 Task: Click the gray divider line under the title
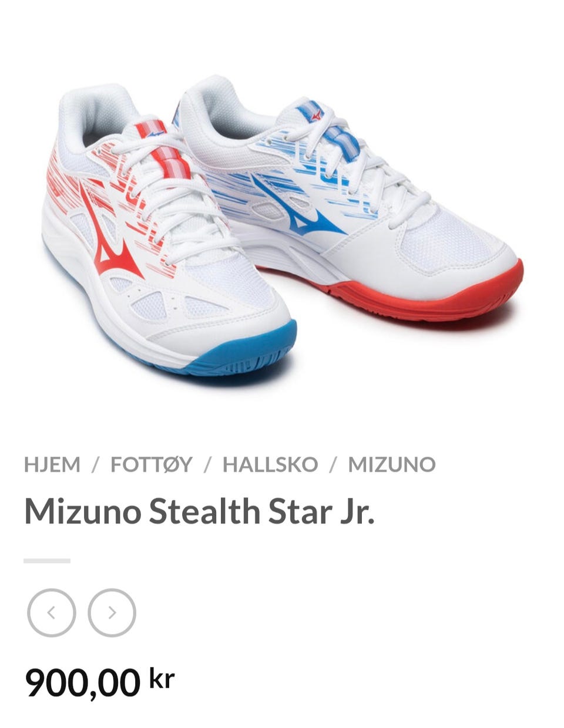pos(47,561)
